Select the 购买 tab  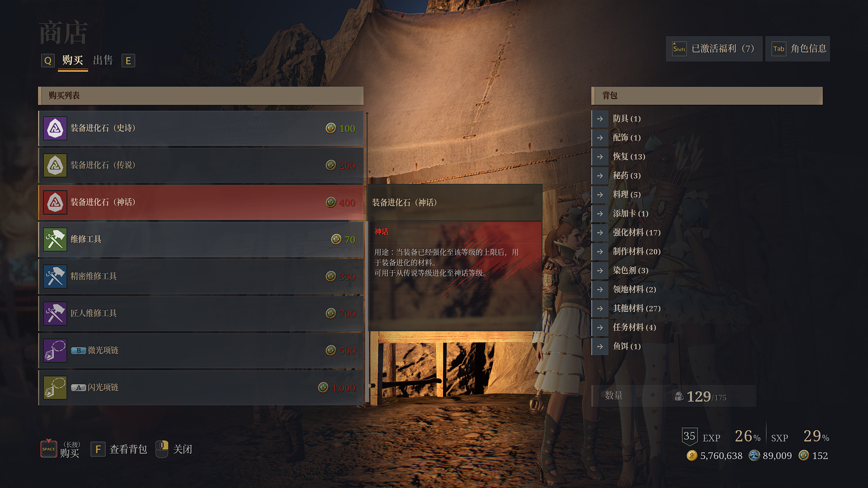73,60
